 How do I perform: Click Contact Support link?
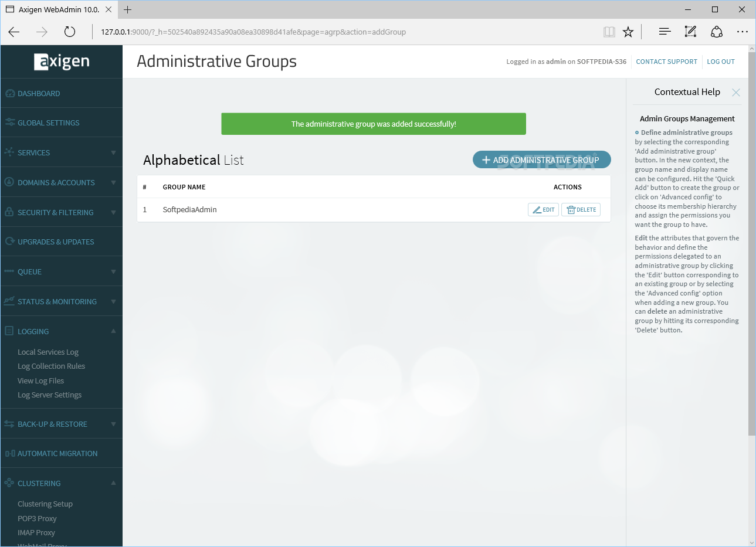666,62
